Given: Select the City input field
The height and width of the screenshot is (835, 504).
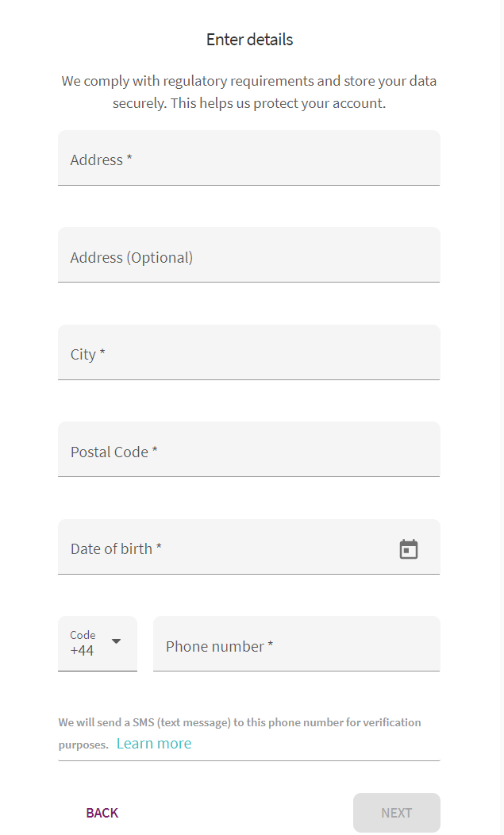Looking at the screenshot, I should tap(248, 353).
